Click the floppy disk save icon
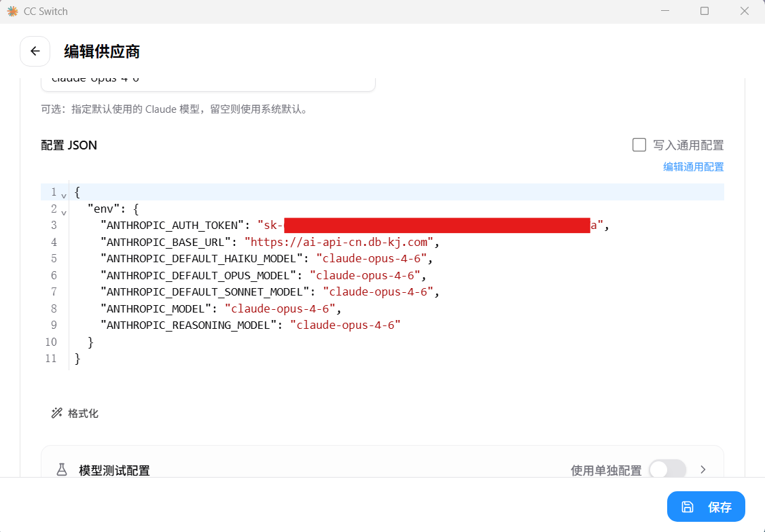This screenshot has height=532, width=765. pyautogui.click(x=688, y=507)
